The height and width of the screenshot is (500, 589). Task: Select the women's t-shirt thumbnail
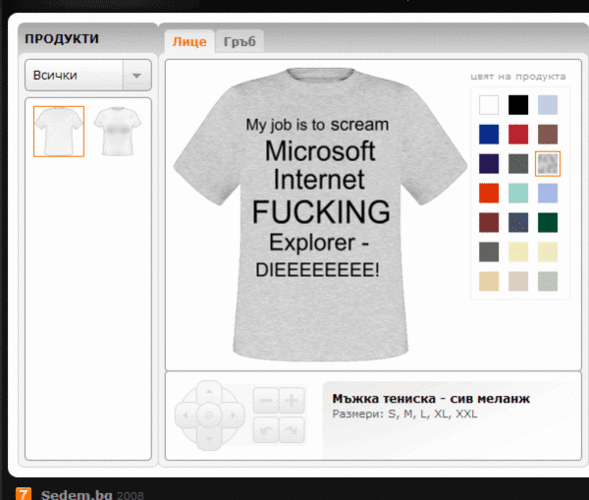point(118,131)
